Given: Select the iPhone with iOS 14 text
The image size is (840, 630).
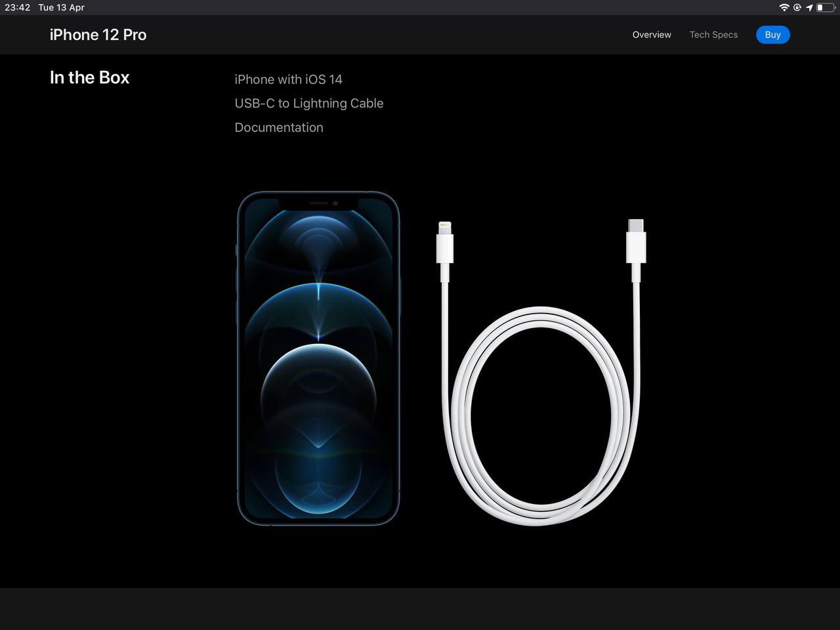Looking at the screenshot, I should 288,79.
